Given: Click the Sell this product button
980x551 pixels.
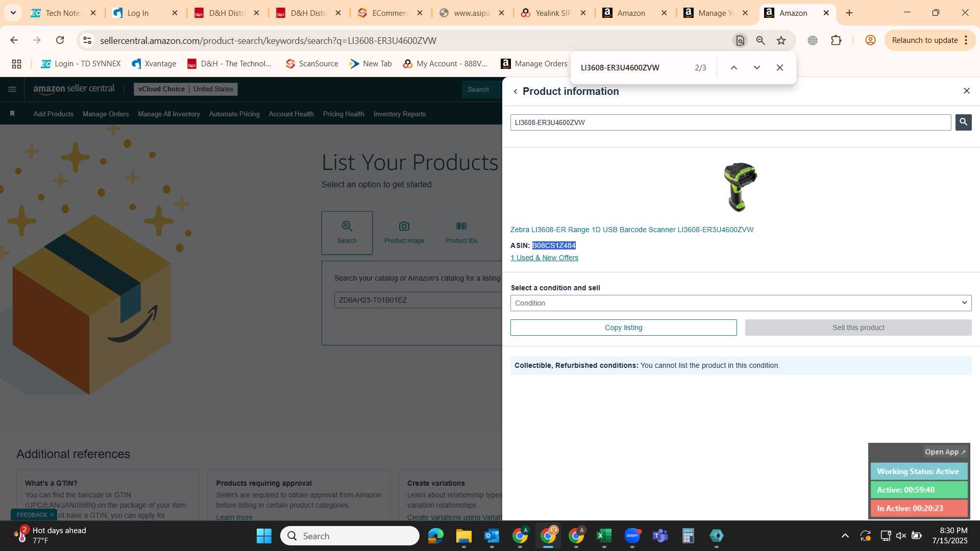Looking at the screenshot, I should [858, 328].
